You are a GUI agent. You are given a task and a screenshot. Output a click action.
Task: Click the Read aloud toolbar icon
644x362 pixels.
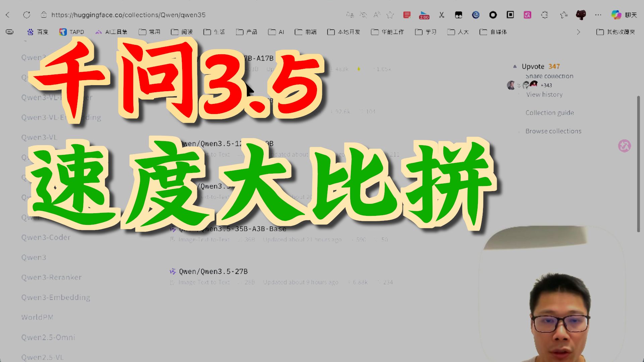click(x=377, y=15)
